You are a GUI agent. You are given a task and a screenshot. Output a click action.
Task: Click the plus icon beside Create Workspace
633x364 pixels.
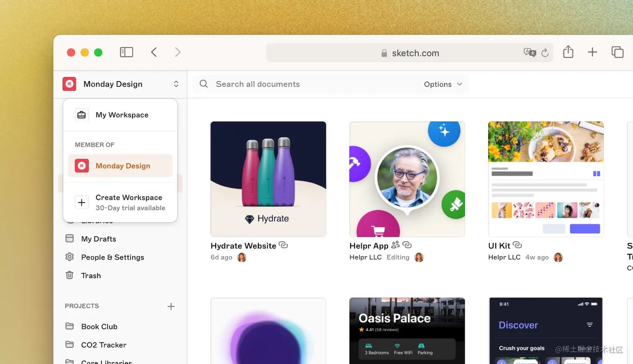pos(82,203)
